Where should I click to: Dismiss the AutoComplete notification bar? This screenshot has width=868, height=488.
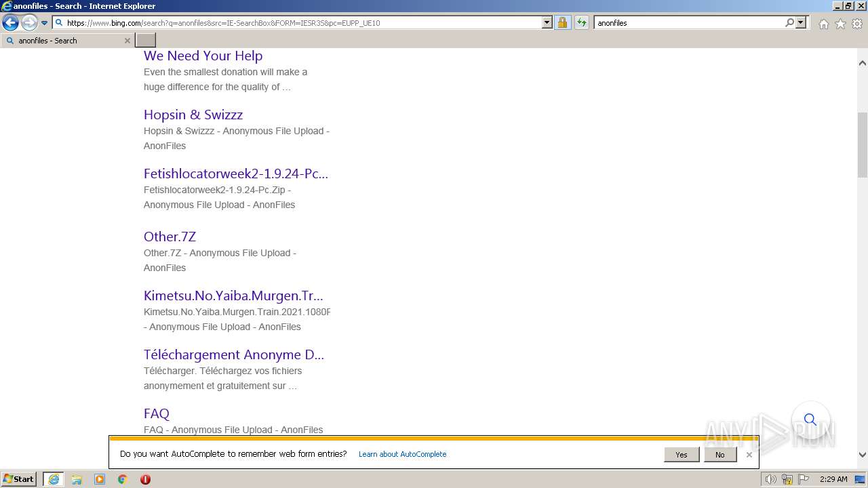[749, 455]
